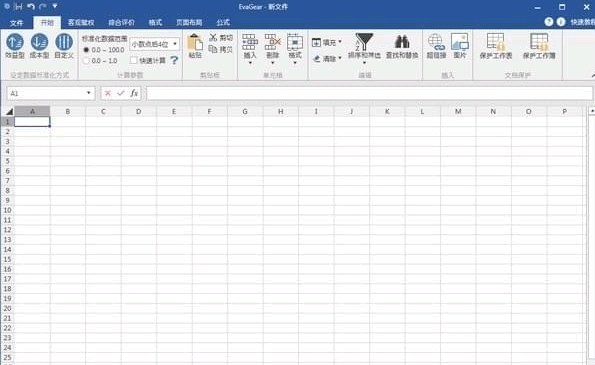Click the fx insert function button
This screenshot has width=595, height=365.
[x=134, y=93]
